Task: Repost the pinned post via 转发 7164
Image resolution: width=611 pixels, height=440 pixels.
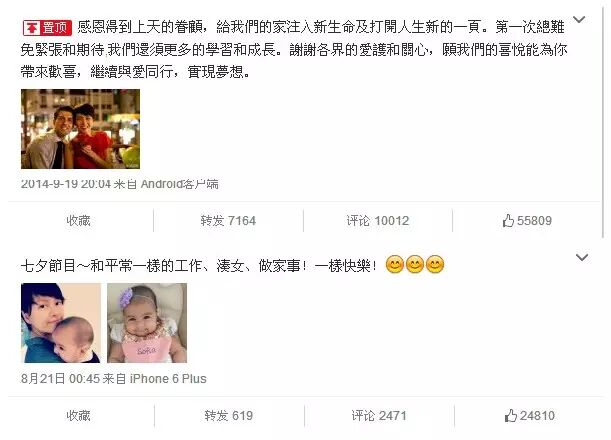Action: (x=228, y=221)
